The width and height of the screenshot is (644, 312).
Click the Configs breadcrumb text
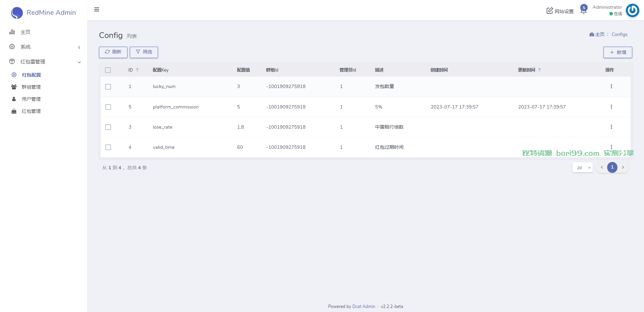[620, 34]
